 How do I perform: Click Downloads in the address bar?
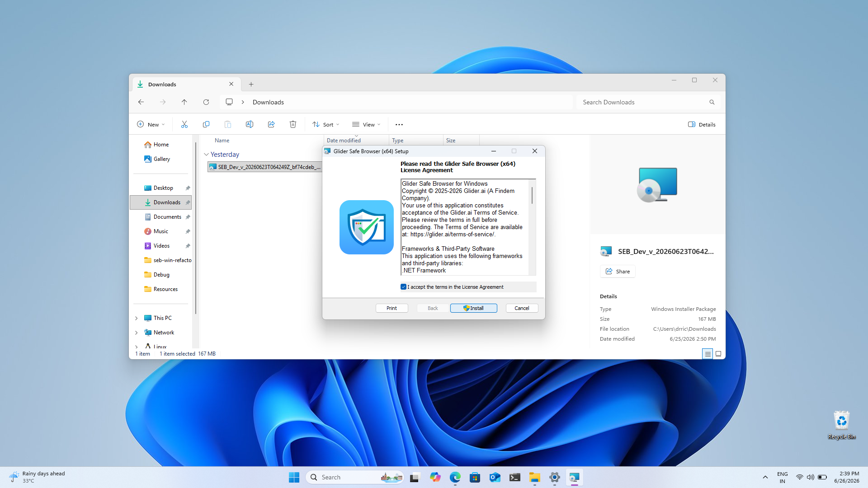pyautogui.click(x=268, y=102)
